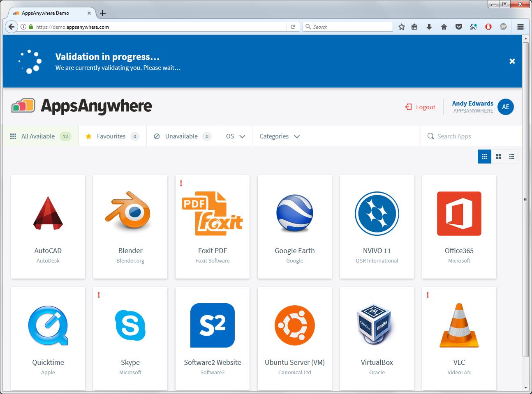
Task: Launch the Skype app icon
Action: click(x=130, y=325)
